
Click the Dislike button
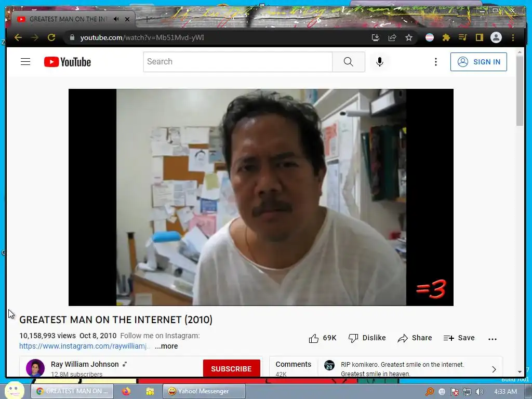tap(367, 338)
